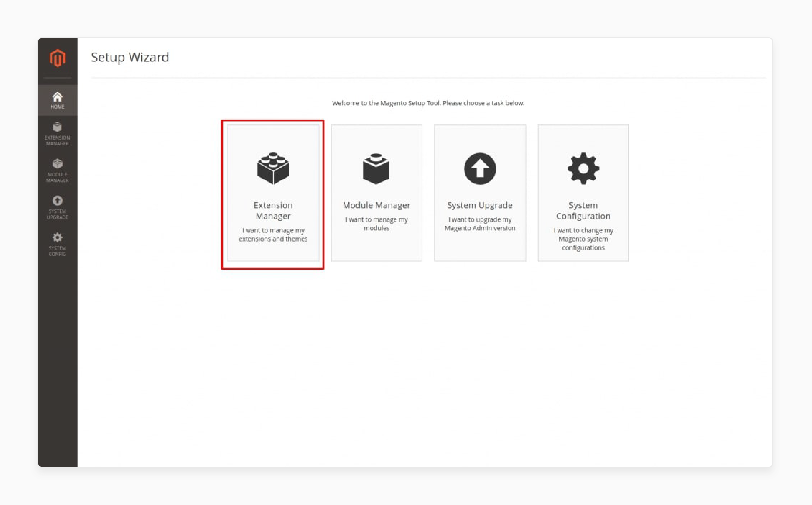Click "I want to manage my extensions and themes"
This screenshot has height=505, width=812.
coord(273,235)
